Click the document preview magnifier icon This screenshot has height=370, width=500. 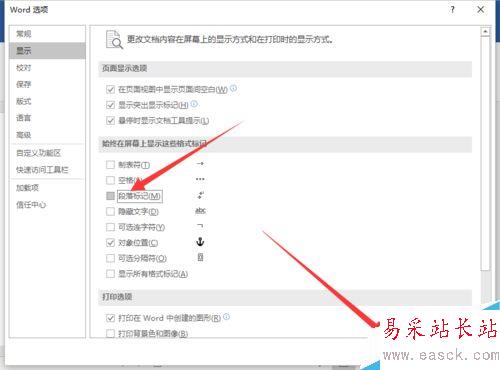(x=114, y=39)
